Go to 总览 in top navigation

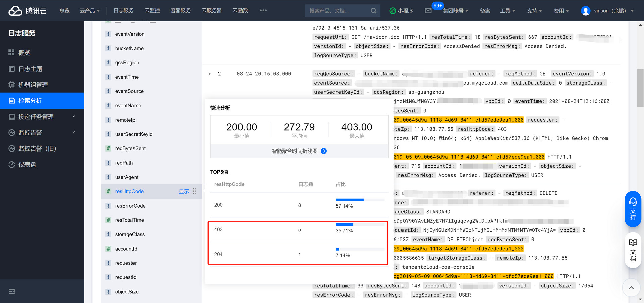(64, 11)
